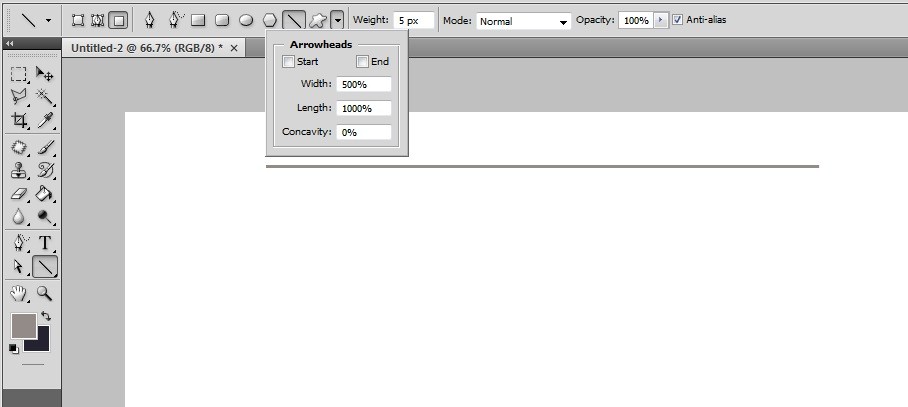This screenshot has height=407, width=908.
Task: Choose Paths mode in options bar
Action: [x=97, y=21]
